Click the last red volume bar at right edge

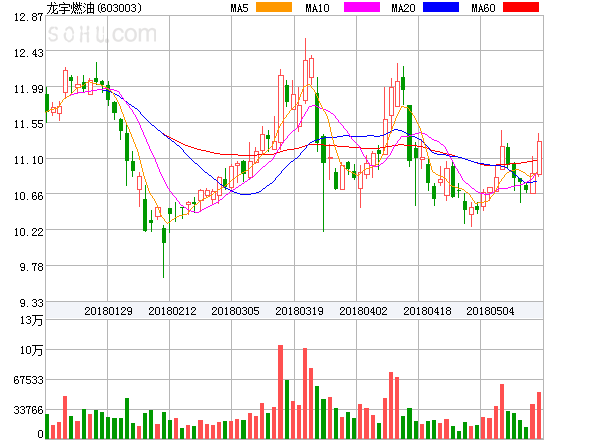pyautogui.click(x=539, y=415)
